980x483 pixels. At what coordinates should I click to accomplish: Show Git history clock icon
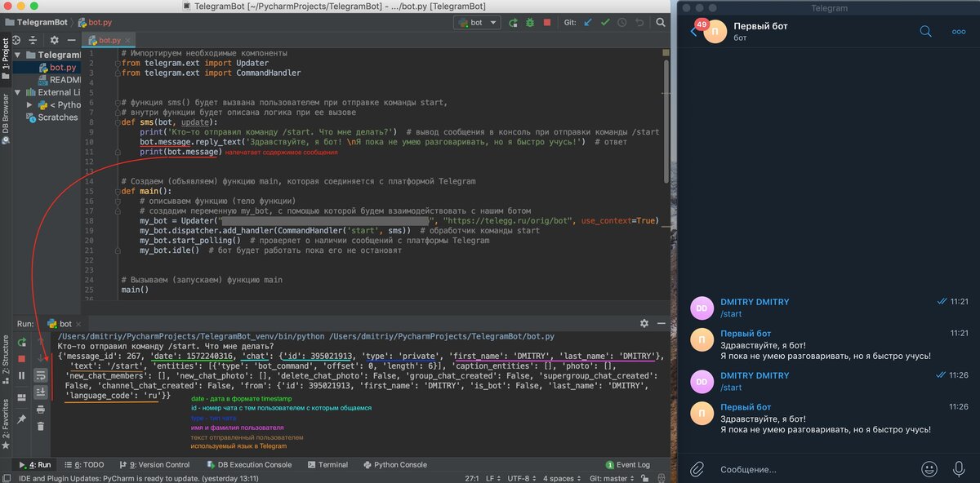coord(621,23)
